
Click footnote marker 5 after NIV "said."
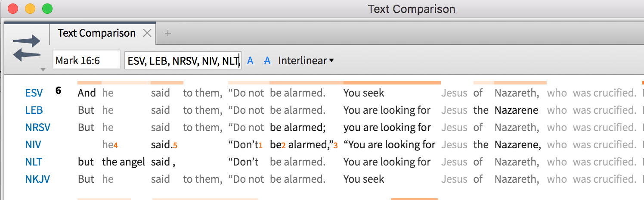174,146
